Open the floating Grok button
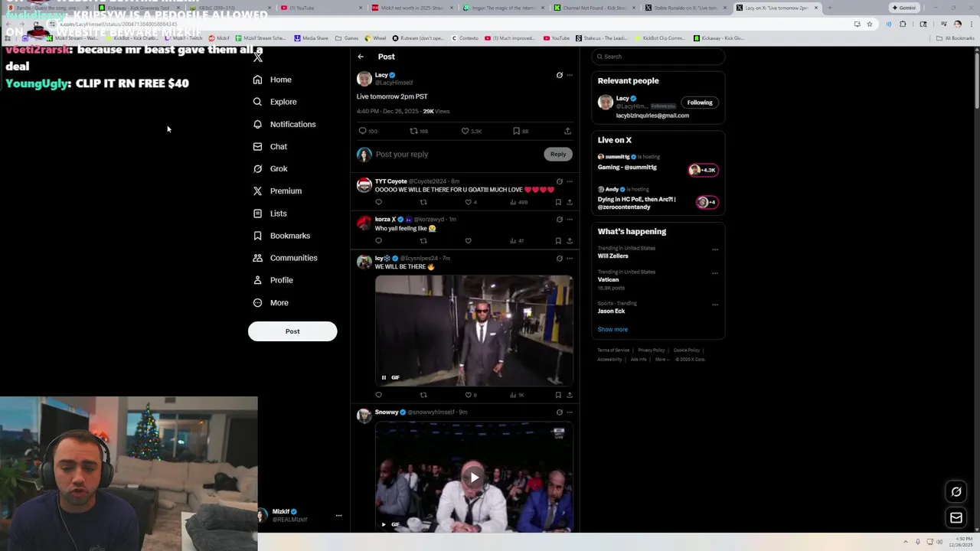The image size is (980, 551). point(956,492)
